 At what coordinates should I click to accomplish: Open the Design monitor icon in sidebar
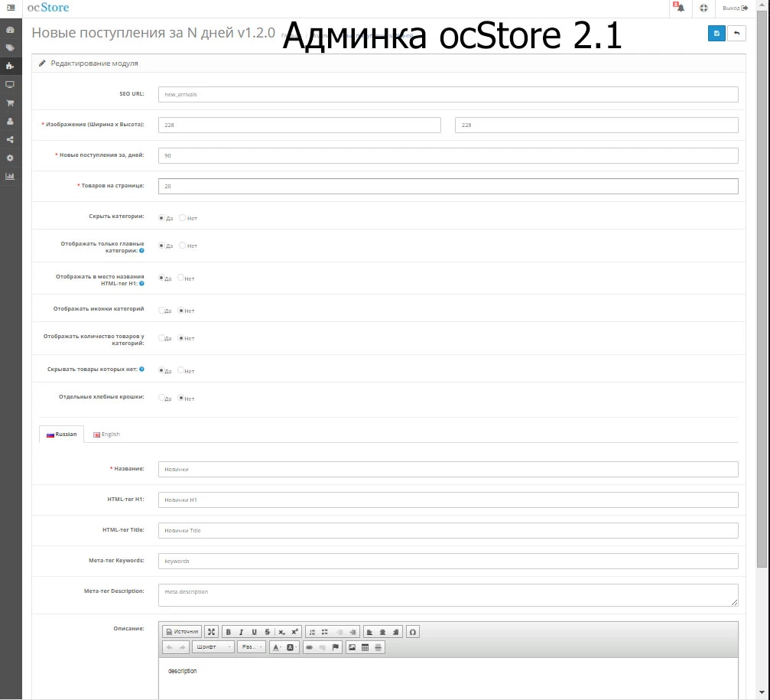[x=10, y=84]
